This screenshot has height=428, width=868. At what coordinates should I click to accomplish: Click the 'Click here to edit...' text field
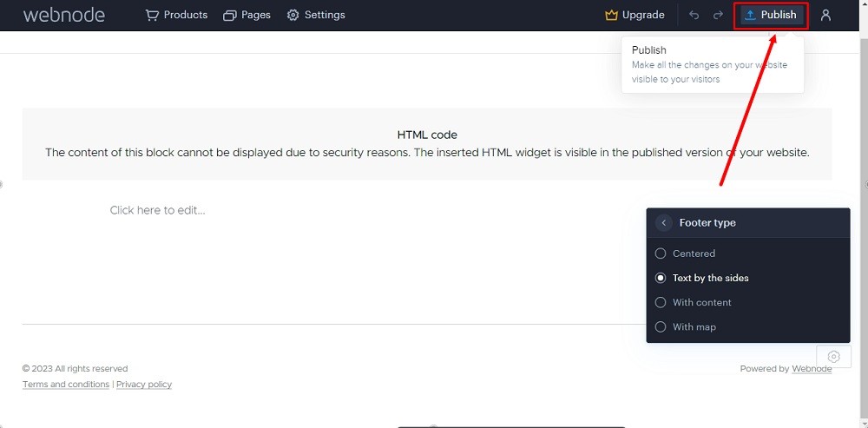pos(158,210)
